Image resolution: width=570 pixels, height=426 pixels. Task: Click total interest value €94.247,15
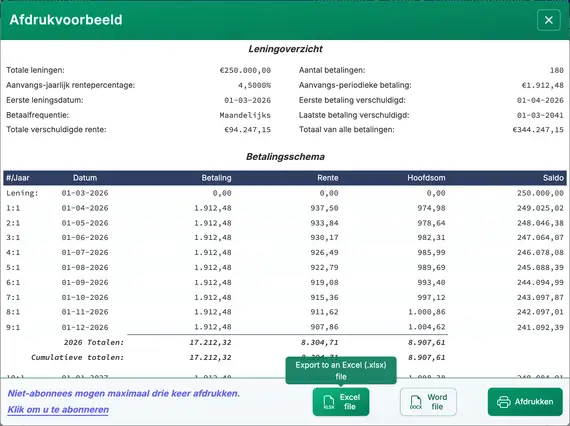[248, 130]
